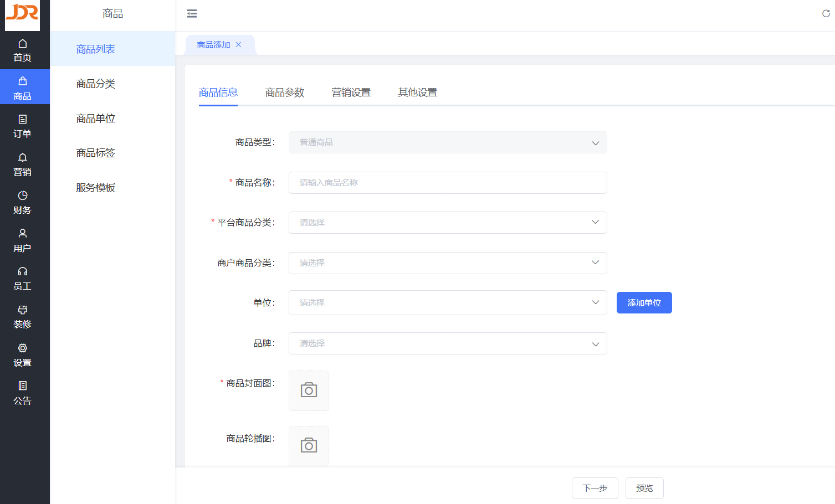Click the 预览 button
Viewport: 835px width, 504px height.
pyautogui.click(x=644, y=488)
